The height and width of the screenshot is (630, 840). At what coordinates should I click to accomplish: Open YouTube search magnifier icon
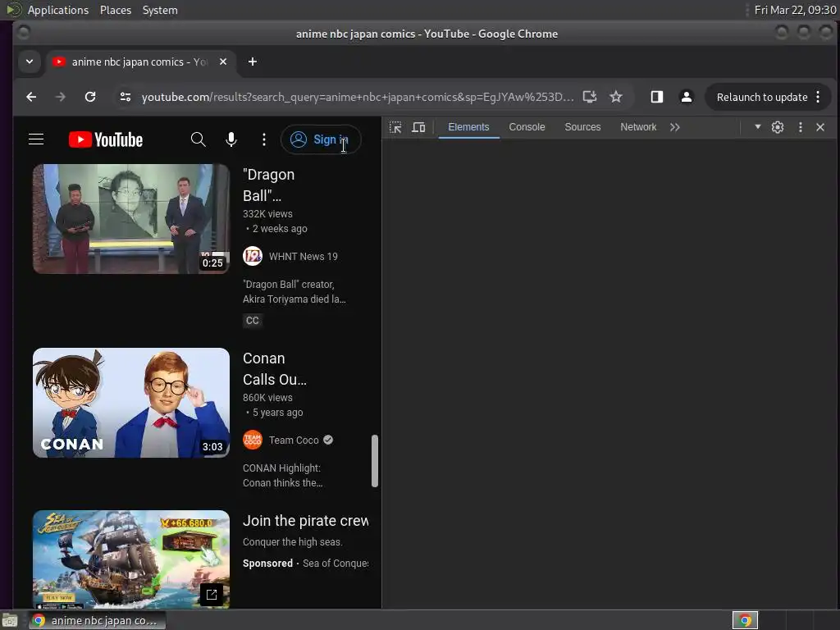pos(199,139)
